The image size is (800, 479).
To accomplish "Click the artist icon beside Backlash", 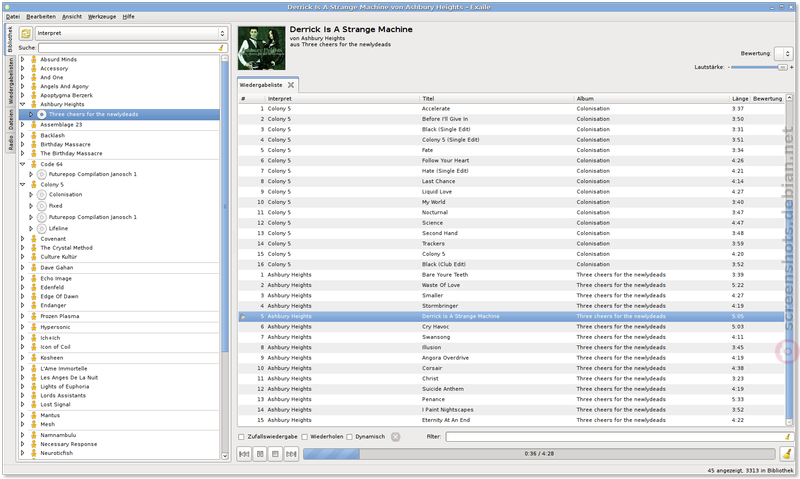I will coord(34,135).
